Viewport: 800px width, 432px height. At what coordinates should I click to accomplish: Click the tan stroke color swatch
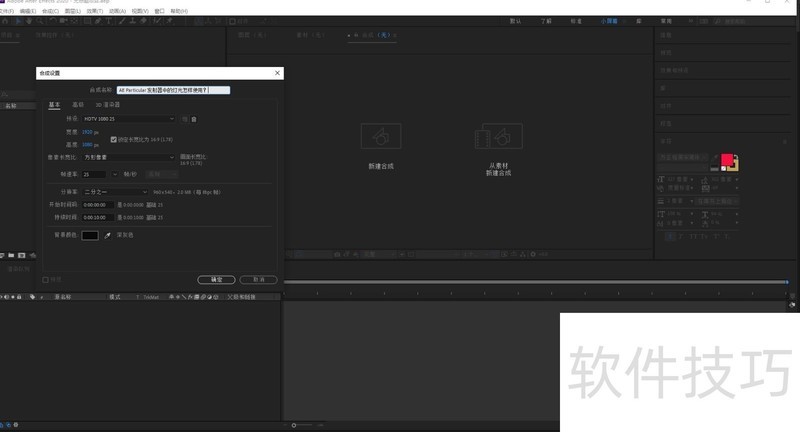tap(735, 166)
